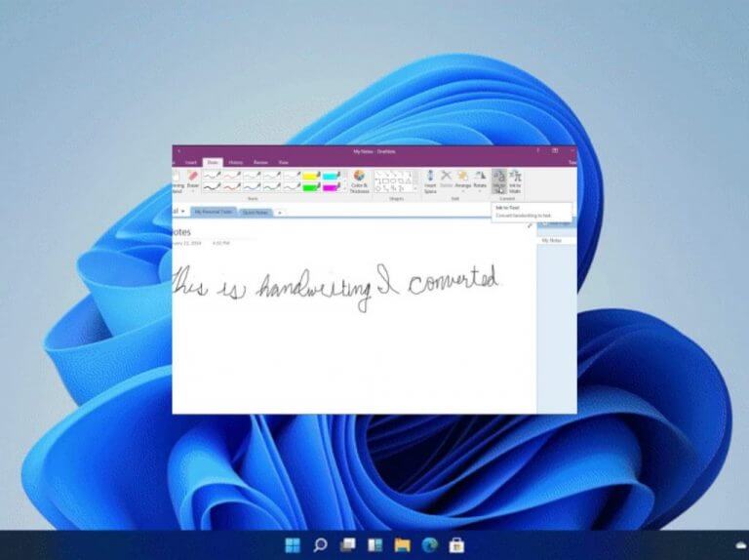The width and height of the screenshot is (749, 560).
Task: Create a new section with plus tab
Action: pyautogui.click(x=280, y=213)
